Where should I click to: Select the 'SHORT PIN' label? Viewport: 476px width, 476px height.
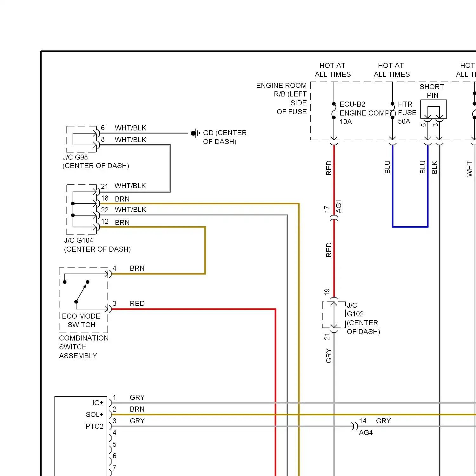[432, 91]
